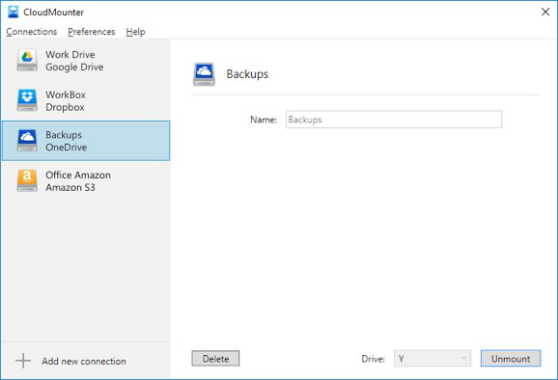Screen dimensions: 558x380
Task: Click the CloudMounter app icon in title bar
Action: click(13, 12)
